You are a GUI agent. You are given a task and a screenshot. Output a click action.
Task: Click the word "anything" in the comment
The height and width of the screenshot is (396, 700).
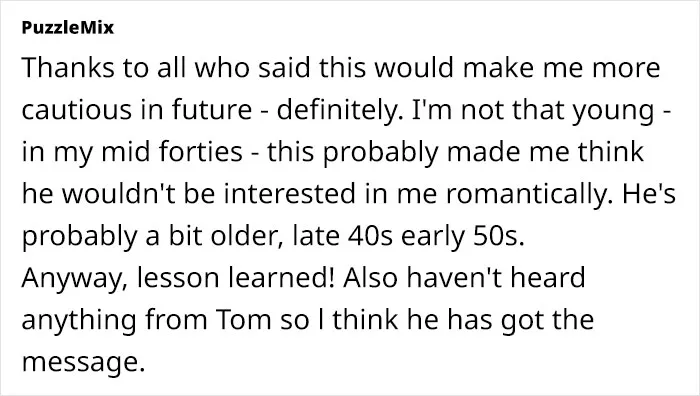click(79, 321)
